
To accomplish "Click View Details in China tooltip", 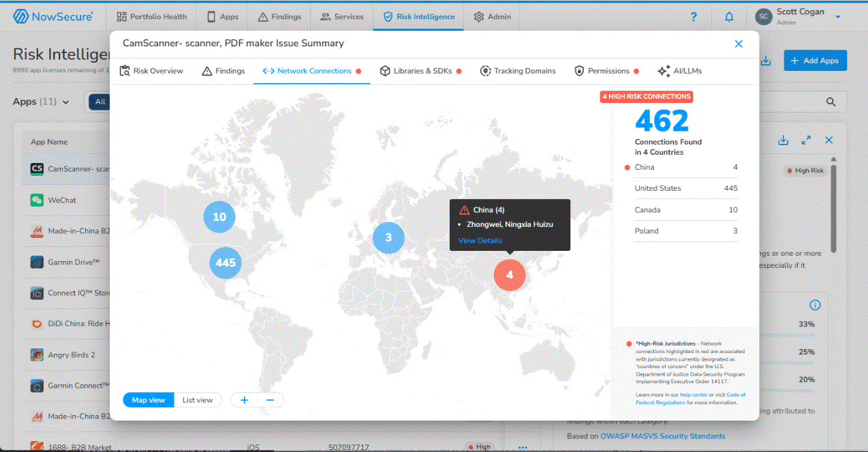I will pyautogui.click(x=480, y=241).
